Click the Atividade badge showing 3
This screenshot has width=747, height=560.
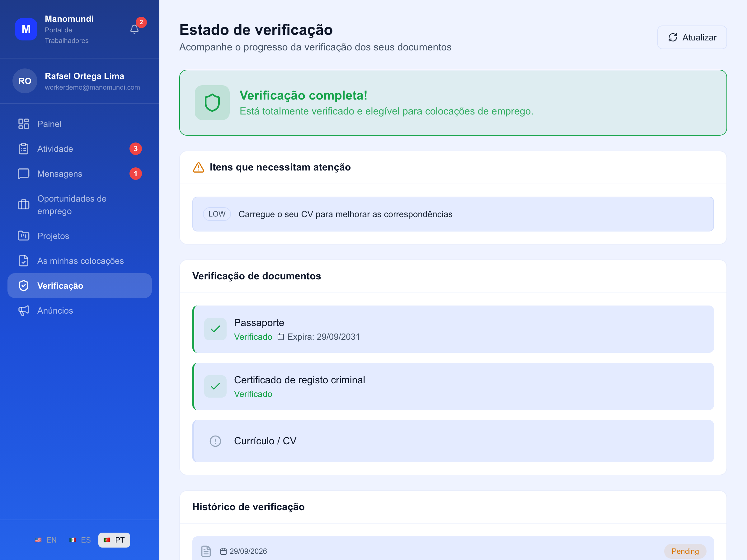(136, 149)
